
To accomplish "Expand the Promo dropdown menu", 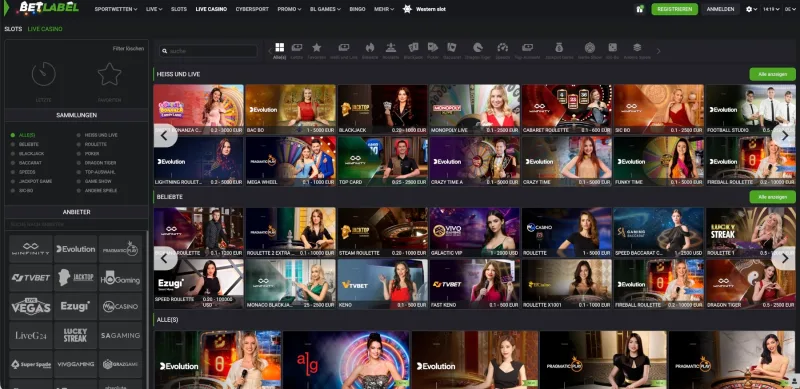I will [289, 9].
